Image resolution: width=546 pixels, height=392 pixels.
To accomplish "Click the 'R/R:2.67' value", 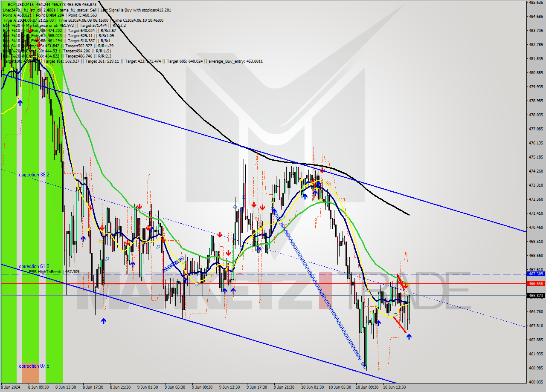I will pyautogui.click(x=108, y=30).
